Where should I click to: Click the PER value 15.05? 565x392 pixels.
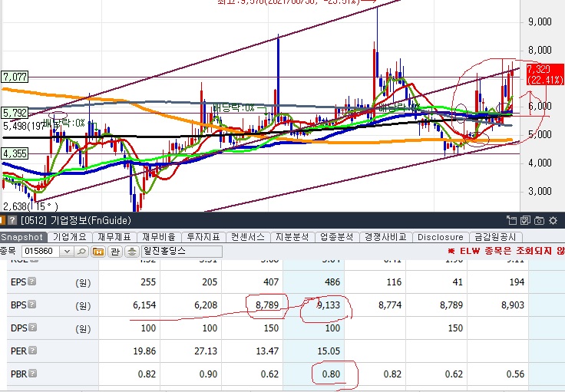[x=329, y=351]
